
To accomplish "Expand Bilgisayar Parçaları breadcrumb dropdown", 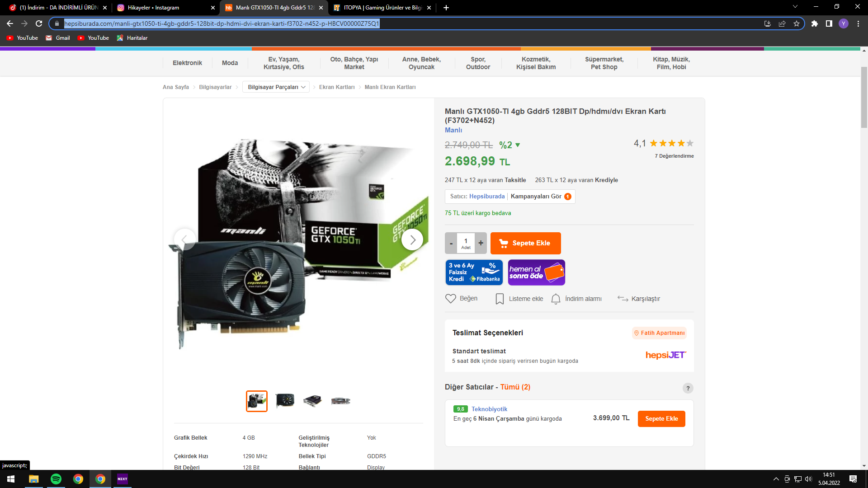I will click(x=276, y=87).
